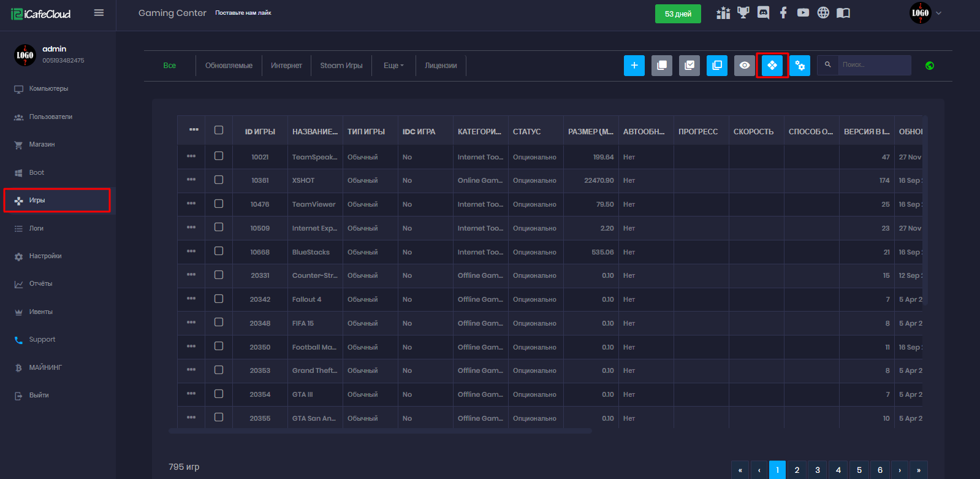Screen dimensions: 980x479
Task: Open the documentation book icon
Action: click(843, 13)
